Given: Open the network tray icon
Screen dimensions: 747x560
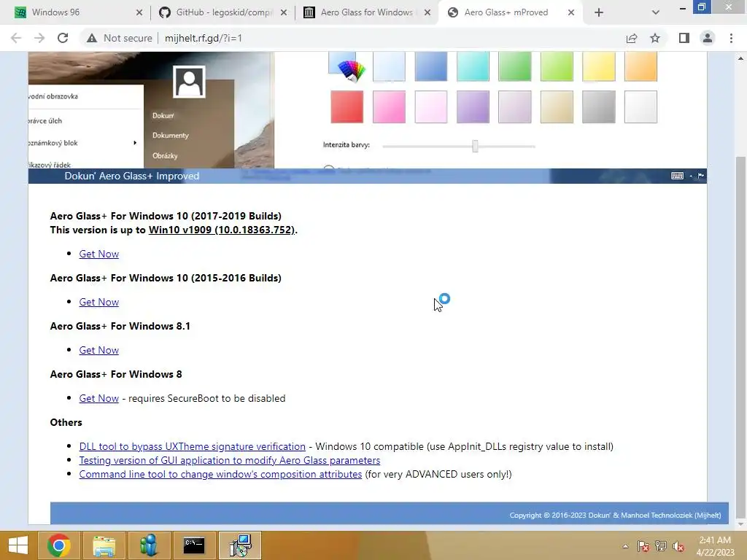Looking at the screenshot, I should pos(661,546).
